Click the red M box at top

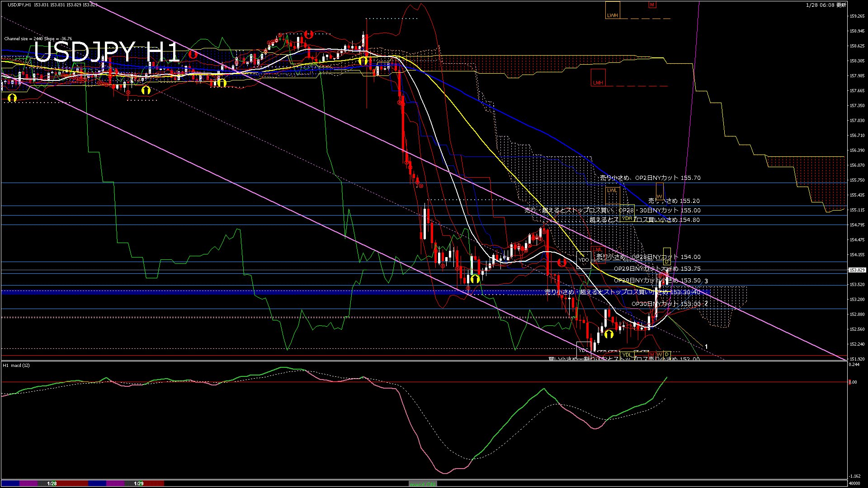pyautogui.click(x=652, y=5)
